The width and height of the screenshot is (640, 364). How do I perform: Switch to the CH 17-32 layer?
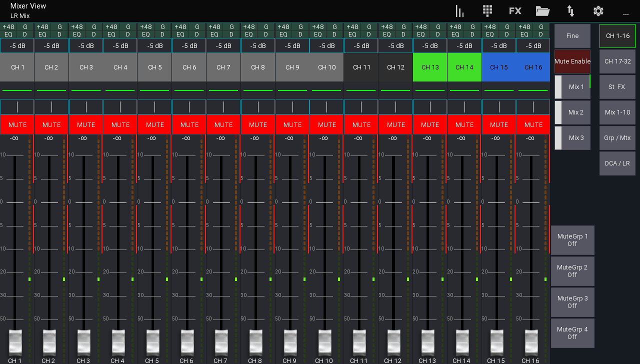click(x=617, y=61)
